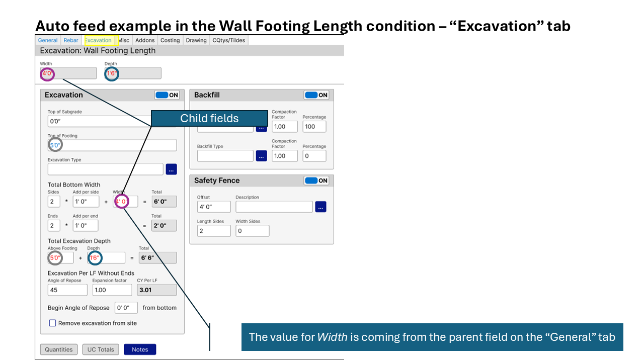Open the Drawing tab
The height and width of the screenshot is (362, 644).
point(196,40)
